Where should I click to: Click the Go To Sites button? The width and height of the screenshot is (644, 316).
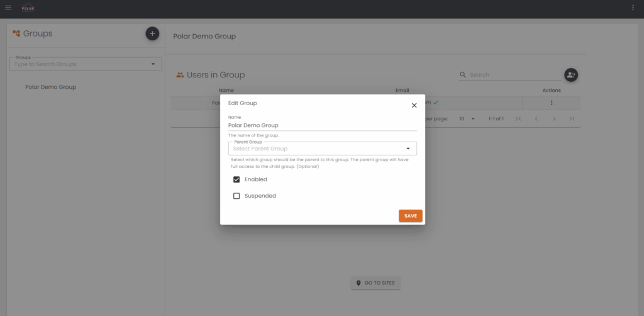375,283
